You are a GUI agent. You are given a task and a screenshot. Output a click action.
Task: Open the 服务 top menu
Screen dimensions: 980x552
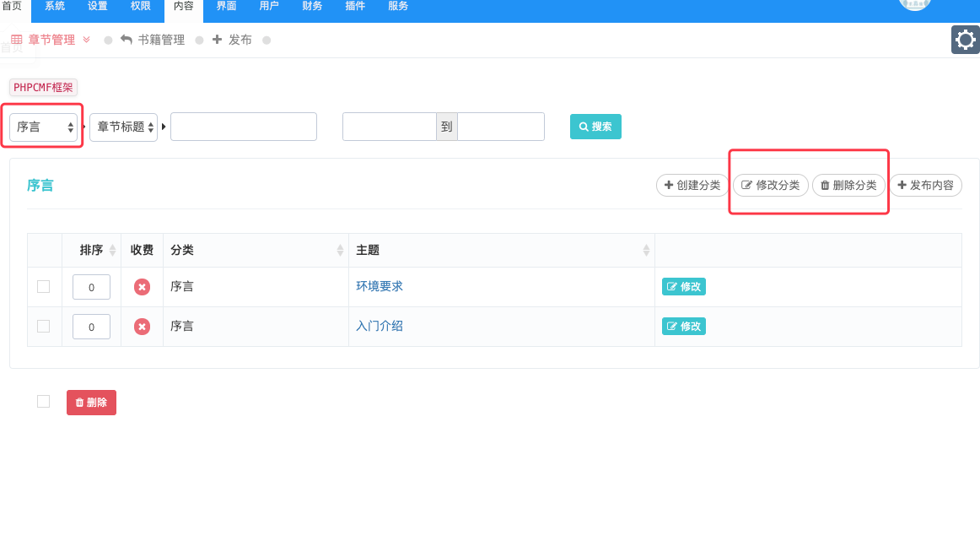(x=398, y=6)
